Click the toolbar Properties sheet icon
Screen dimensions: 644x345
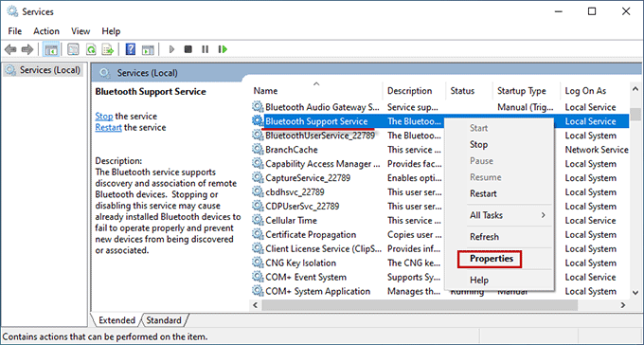coord(73,49)
